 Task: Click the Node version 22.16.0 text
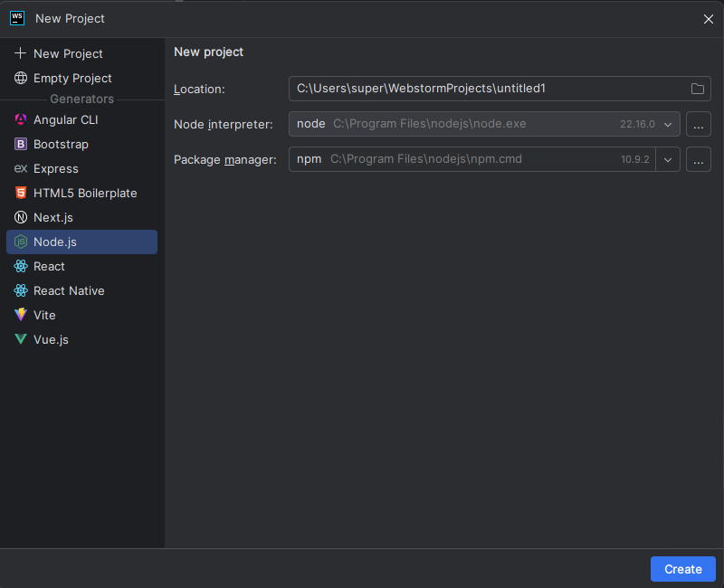(637, 124)
